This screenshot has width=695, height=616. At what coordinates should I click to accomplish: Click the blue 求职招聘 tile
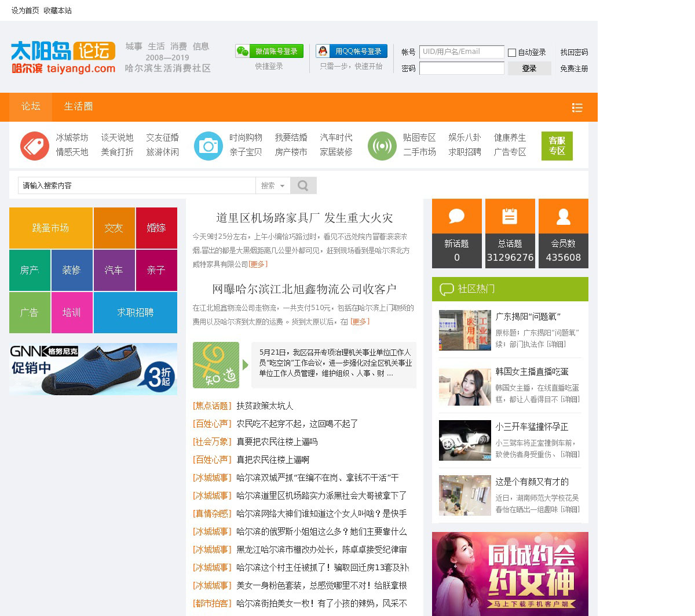(135, 312)
